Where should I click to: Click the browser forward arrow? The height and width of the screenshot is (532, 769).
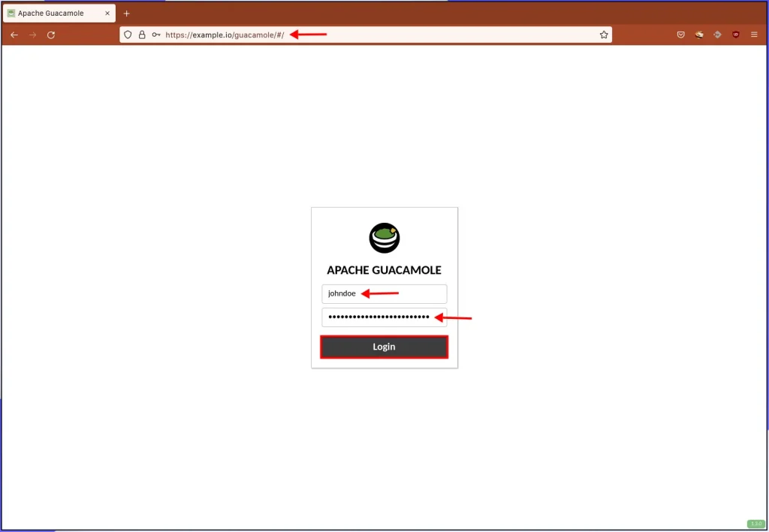tap(32, 35)
